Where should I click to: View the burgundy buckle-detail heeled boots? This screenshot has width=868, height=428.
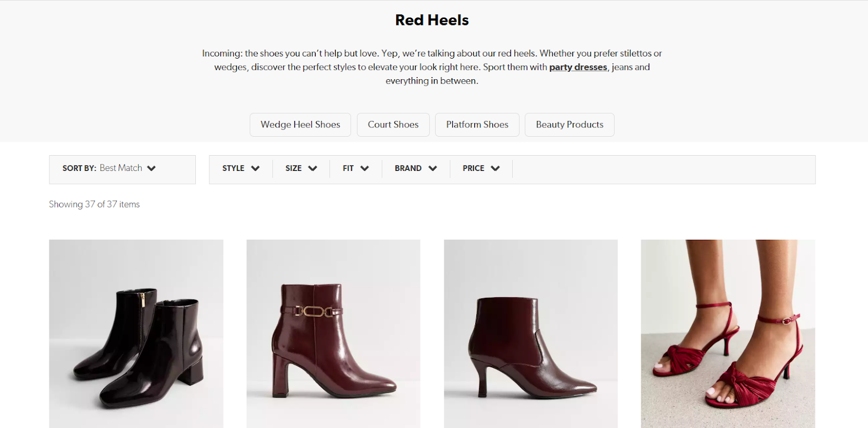pos(333,333)
